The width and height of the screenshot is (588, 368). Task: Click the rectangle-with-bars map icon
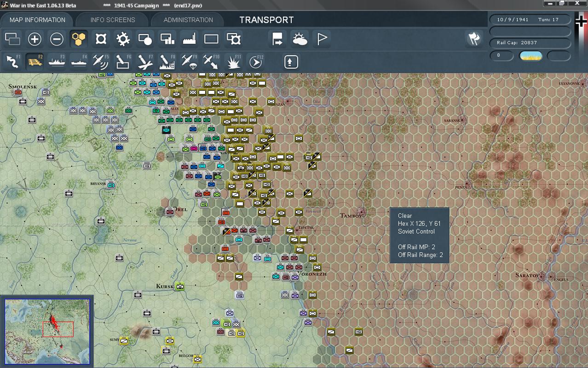(167, 39)
